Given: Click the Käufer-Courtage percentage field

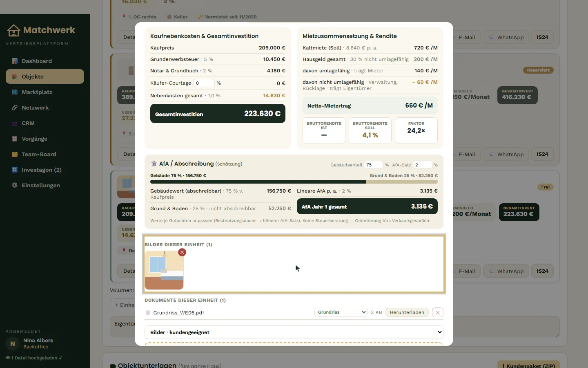Looking at the screenshot, I should click(x=204, y=83).
